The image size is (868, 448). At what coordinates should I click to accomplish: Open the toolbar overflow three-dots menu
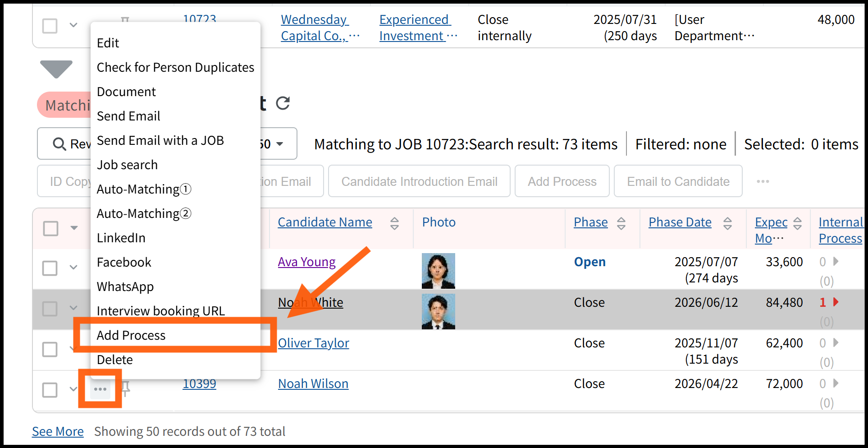coord(763,181)
